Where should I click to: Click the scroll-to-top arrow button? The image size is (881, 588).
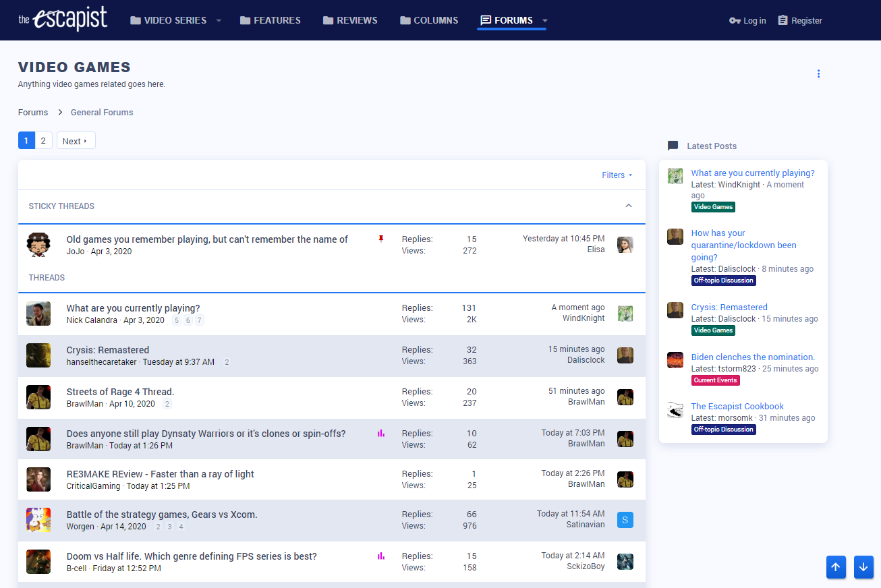(836, 567)
